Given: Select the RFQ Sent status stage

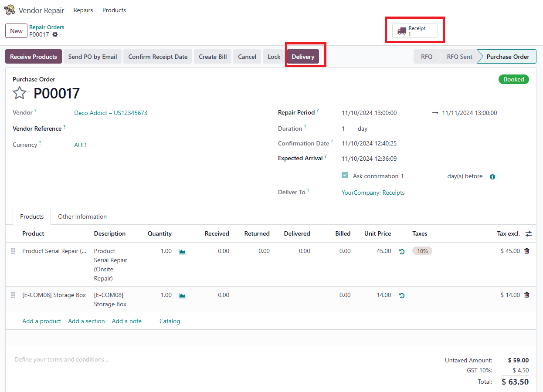Looking at the screenshot, I should 459,57.
